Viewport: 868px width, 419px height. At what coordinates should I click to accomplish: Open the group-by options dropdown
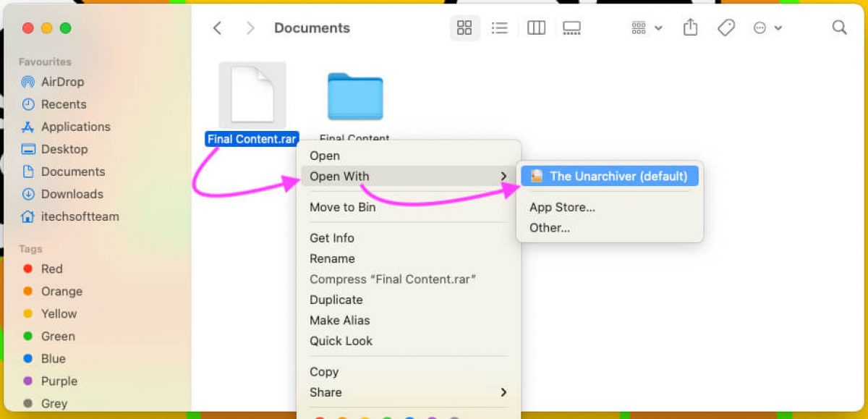click(647, 28)
